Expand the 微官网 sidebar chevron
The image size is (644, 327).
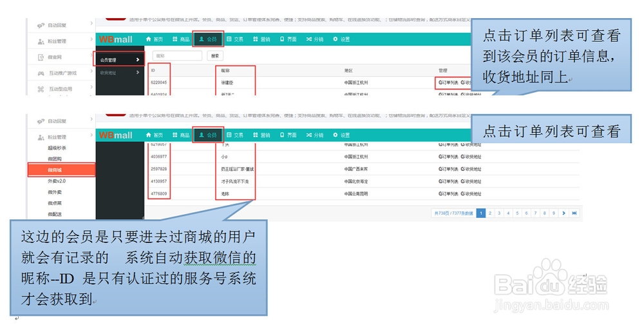[91, 55]
